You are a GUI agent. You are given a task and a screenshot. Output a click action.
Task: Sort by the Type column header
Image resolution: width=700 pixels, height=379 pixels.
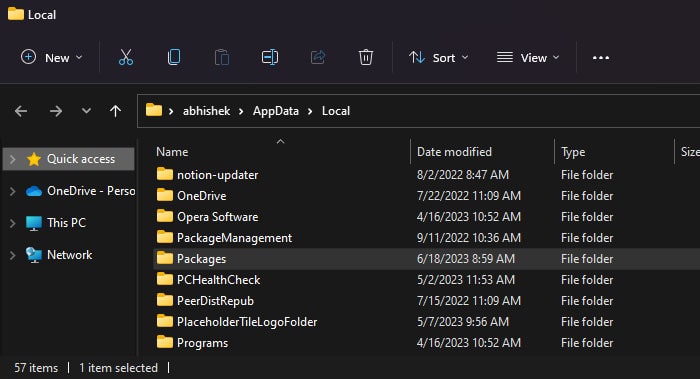click(x=573, y=152)
